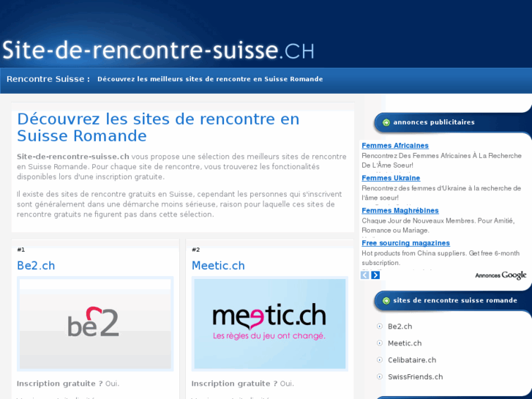Click the green arrow icon beside sites de rencontre
This screenshot has height=399, width=532.
pyautogui.click(x=386, y=300)
